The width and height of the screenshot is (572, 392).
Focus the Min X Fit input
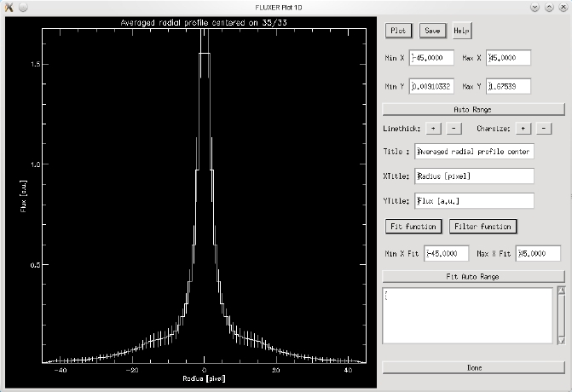click(447, 253)
